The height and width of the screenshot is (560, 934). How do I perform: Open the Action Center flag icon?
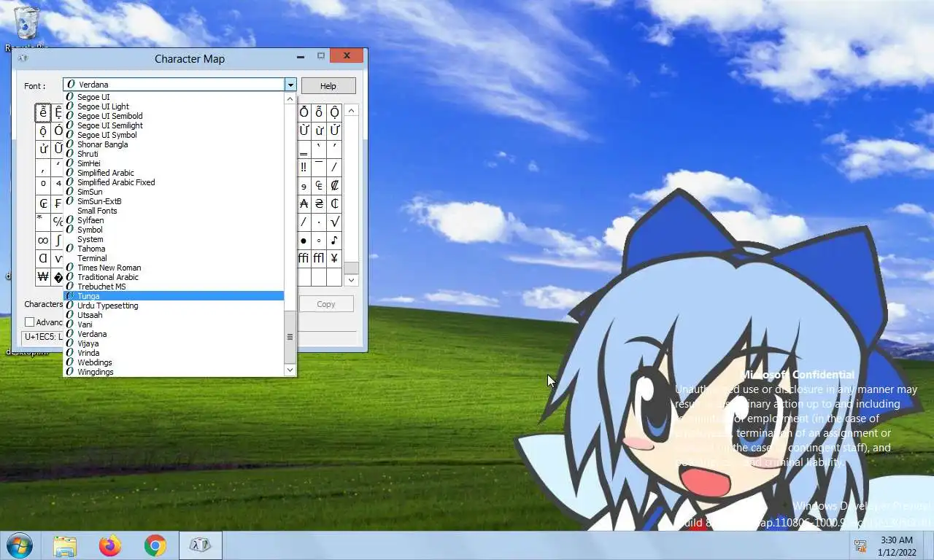pyautogui.click(x=860, y=545)
